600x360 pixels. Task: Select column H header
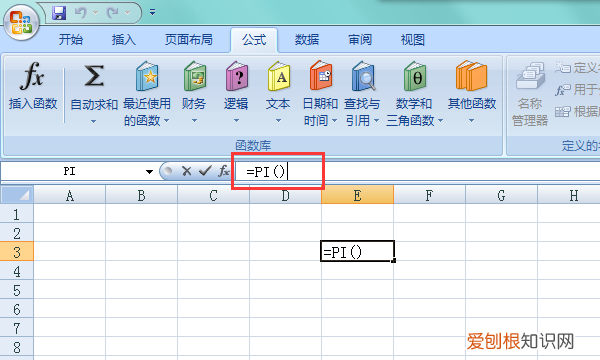tap(569, 195)
